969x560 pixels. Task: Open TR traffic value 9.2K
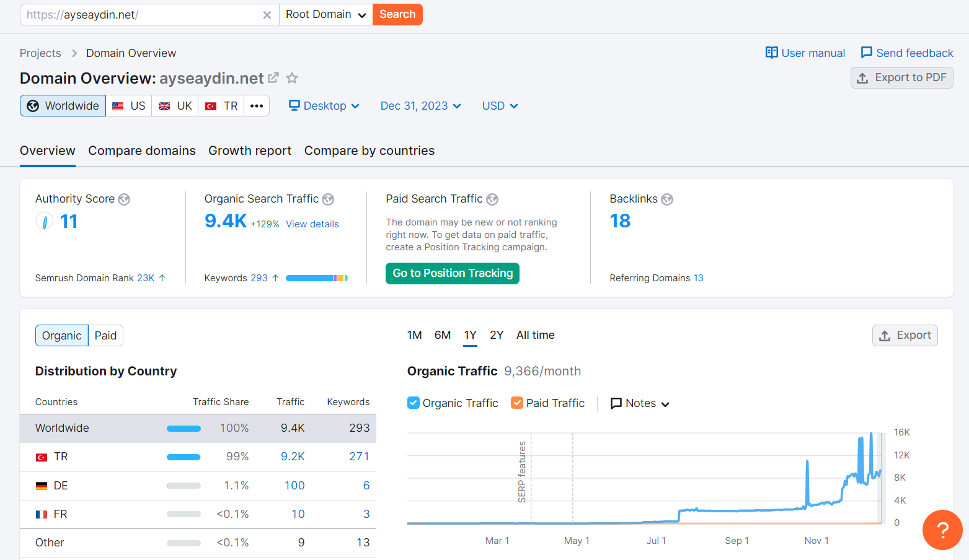coord(293,457)
